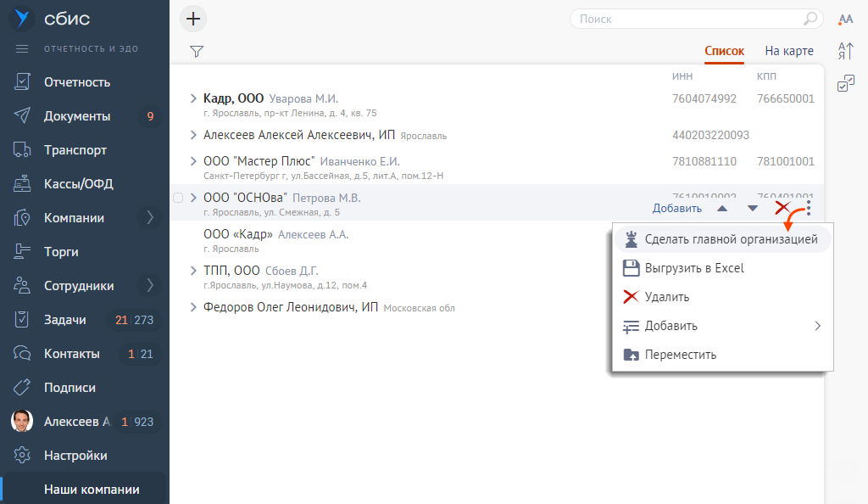Tick the checkbox beside ООО "ОСНОва"

(178, 198)
